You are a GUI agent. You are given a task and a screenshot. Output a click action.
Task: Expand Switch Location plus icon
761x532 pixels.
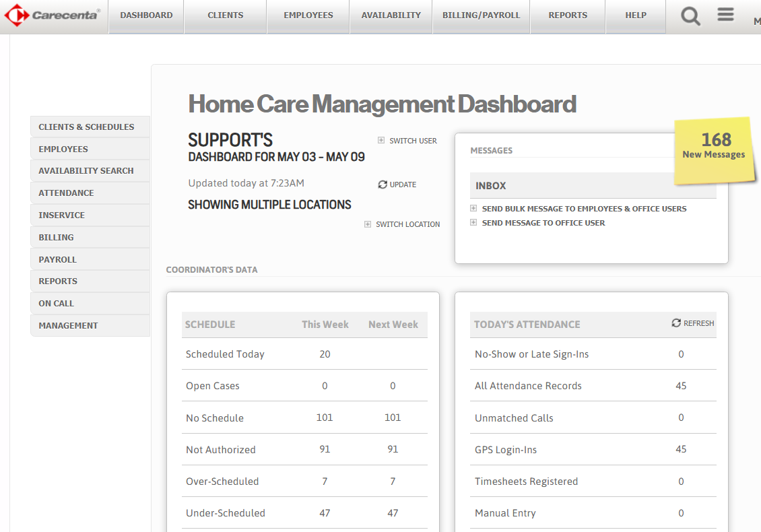pyautogui.click(x=368, y=224)
